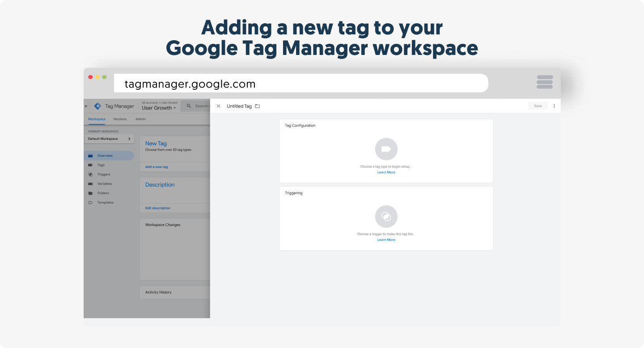
Task: Click the trigger icon in Triggering panel
Action: point(386,217)
